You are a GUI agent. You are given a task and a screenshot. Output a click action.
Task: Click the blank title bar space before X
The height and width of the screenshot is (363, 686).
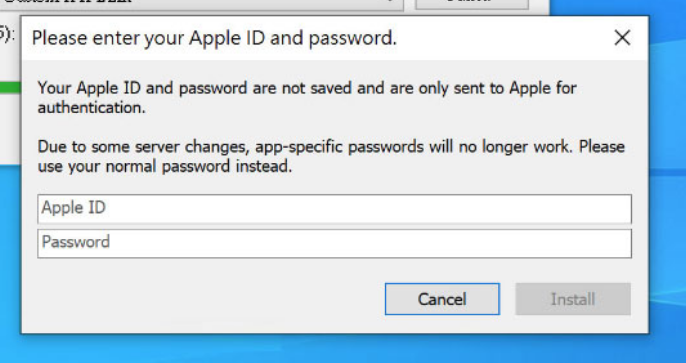click(503, 38)
